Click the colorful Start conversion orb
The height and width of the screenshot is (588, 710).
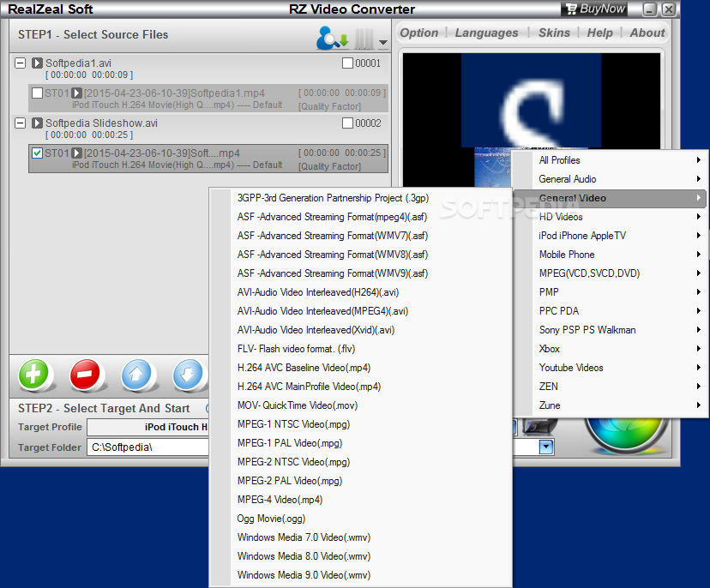[626, 434]
